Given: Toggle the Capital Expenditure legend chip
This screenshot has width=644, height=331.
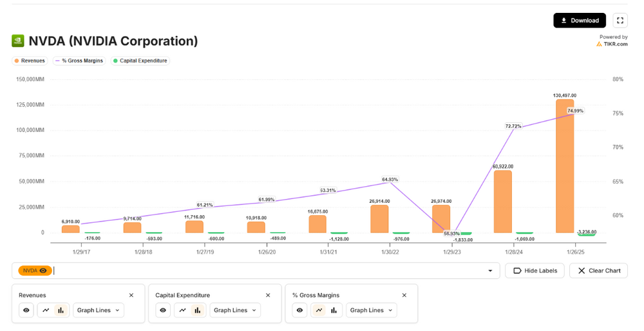Looking at the screenshot, I should 140,61.
